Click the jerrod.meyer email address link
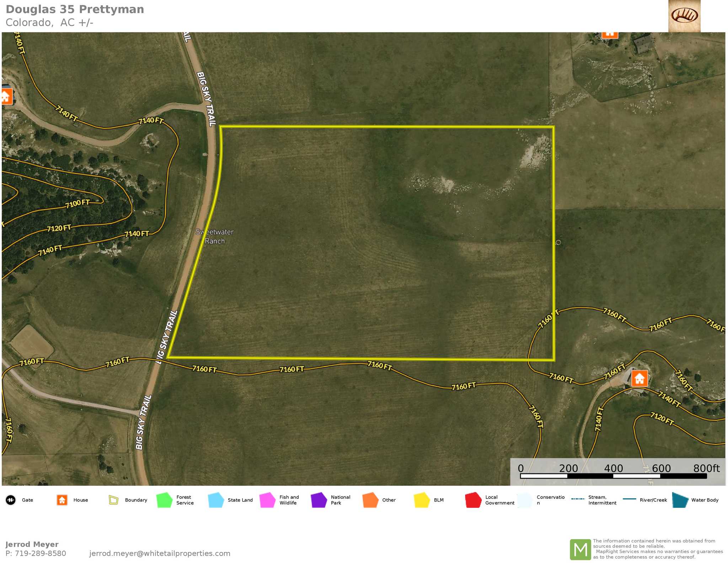728x563 pixels. tap(160, 553)
